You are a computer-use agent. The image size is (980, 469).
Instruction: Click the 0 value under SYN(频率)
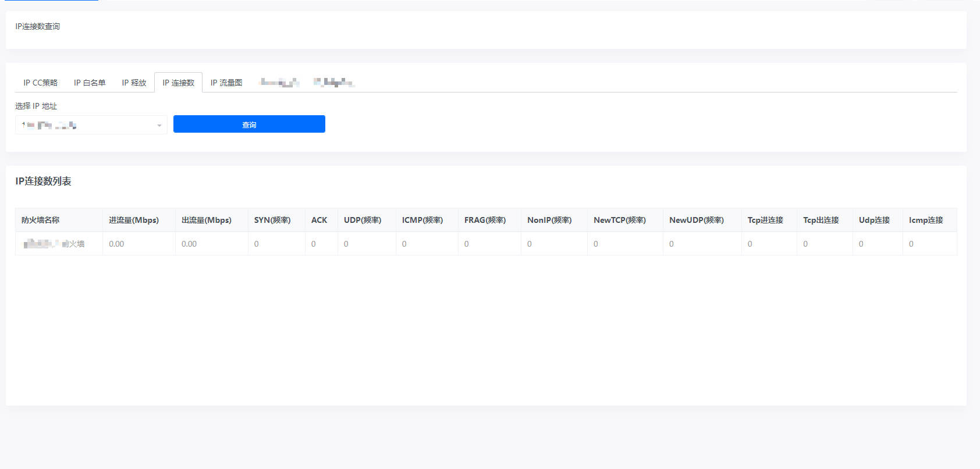pos(257,244)
